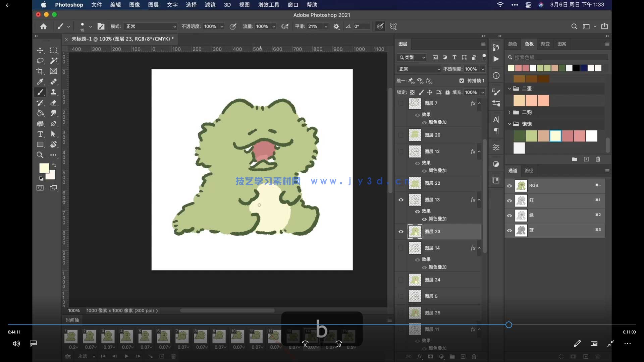Viewport: 644px width, 362px height.
Task: Expand the 二狗 swatch folder
Action: [x=509, y=112]
